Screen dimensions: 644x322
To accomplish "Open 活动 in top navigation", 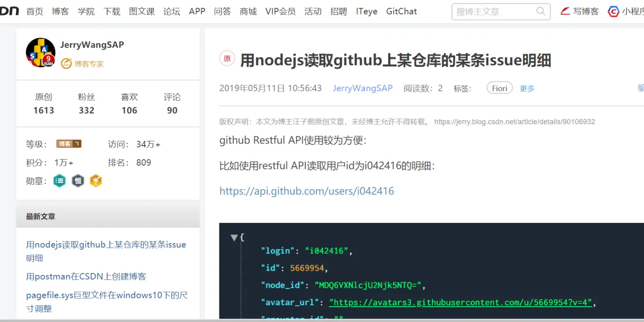I will (313, 12).
